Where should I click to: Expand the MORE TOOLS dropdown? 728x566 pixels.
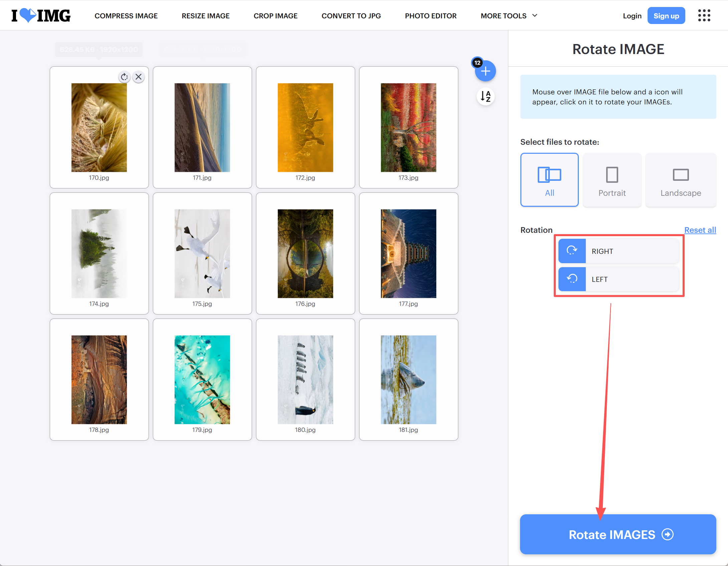tap(509, 16)
